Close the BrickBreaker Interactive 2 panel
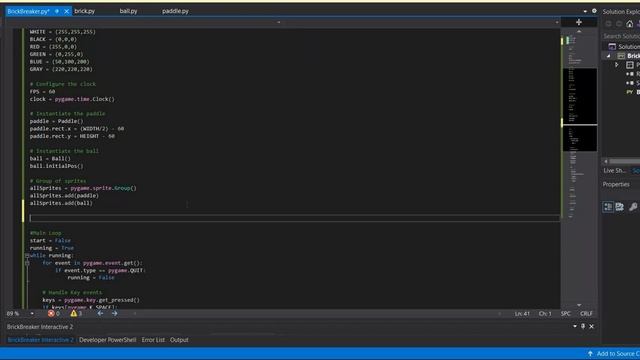The image size is (640, 360). tap(591, 326)
